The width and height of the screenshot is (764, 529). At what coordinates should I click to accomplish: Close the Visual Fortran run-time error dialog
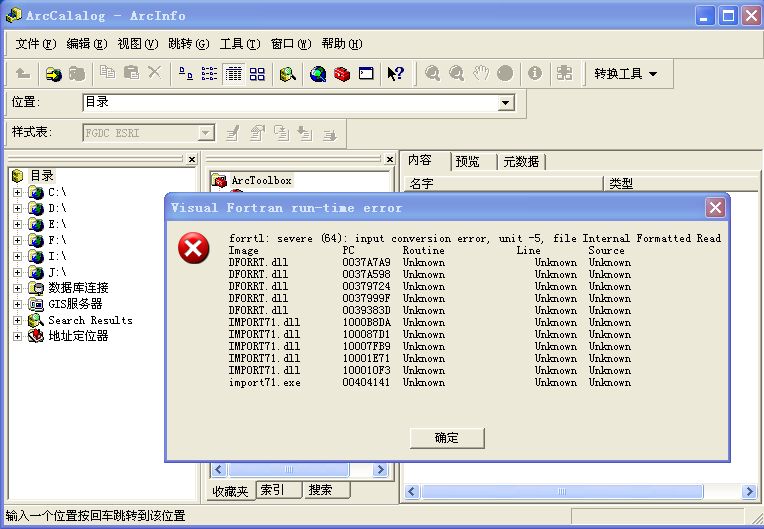(x=715, y=208)
